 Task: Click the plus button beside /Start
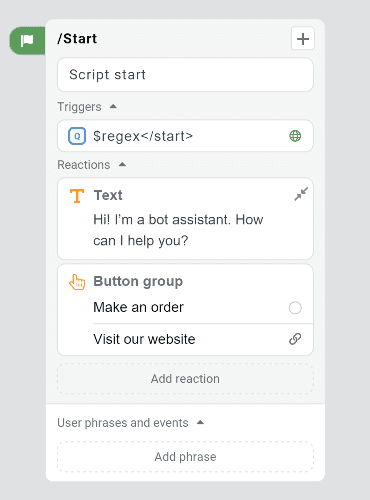303,39
